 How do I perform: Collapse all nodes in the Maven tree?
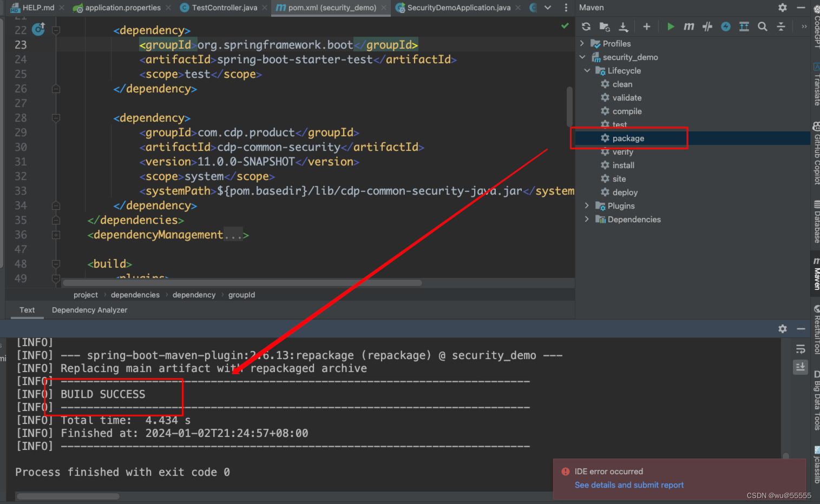coord(781,26)
